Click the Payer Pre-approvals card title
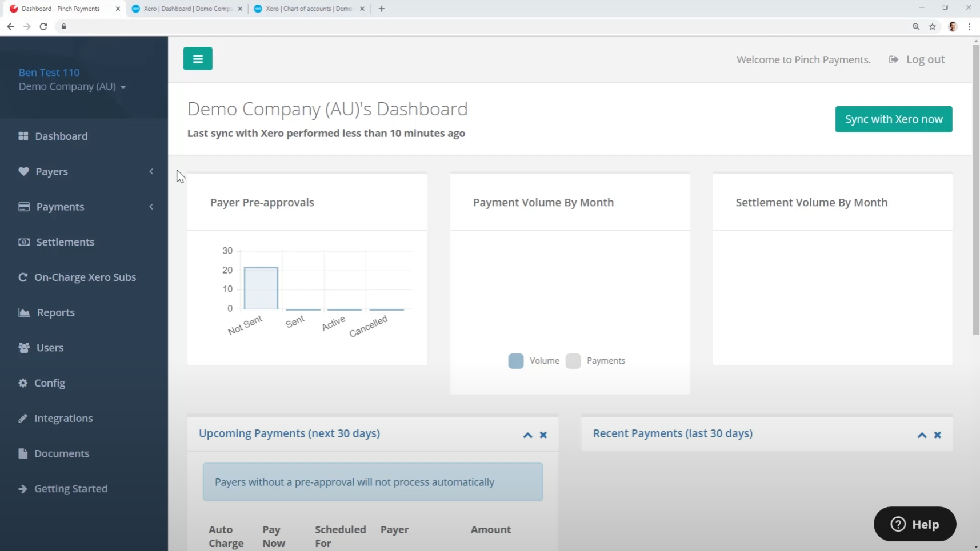The image size is (980, 551). click(x=262, y=203)
